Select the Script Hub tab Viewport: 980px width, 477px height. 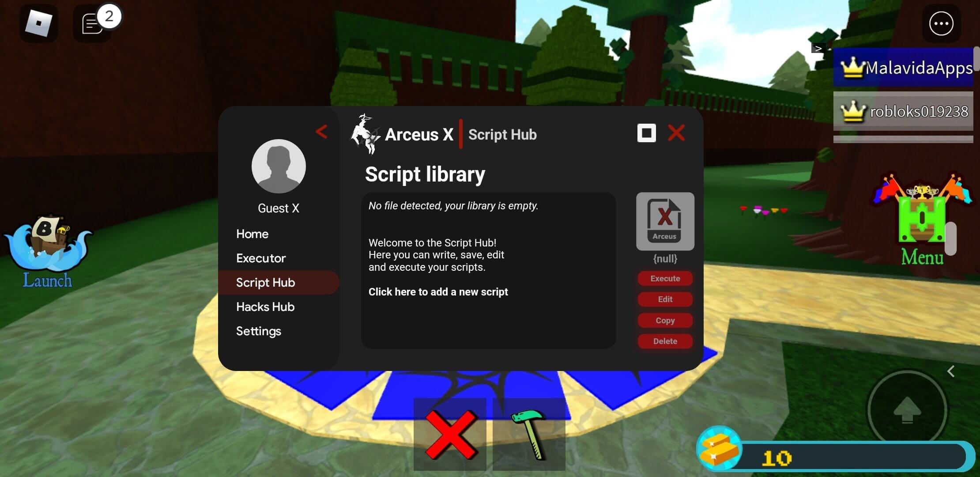pyautogui.click(x=264, y=282)
